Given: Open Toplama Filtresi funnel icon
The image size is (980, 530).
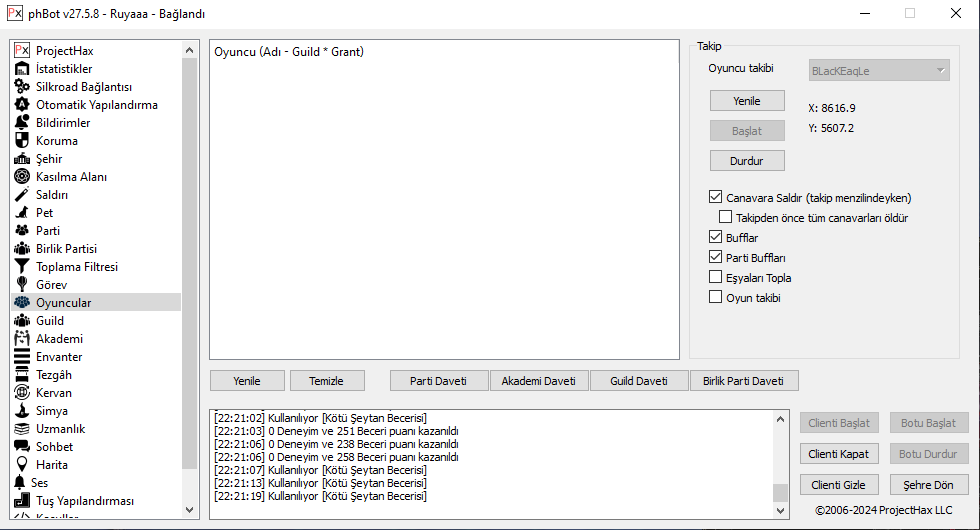Looking at the screenshot, I should click(22, 267).
